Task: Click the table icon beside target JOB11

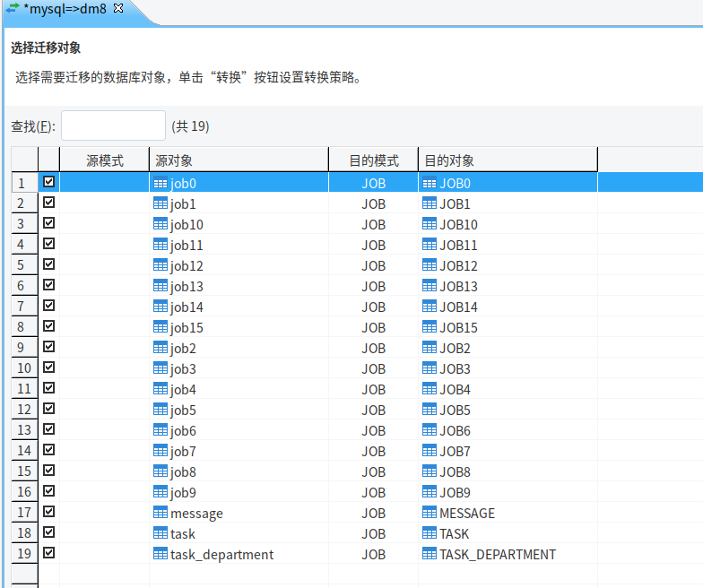Action: (429, 245)
